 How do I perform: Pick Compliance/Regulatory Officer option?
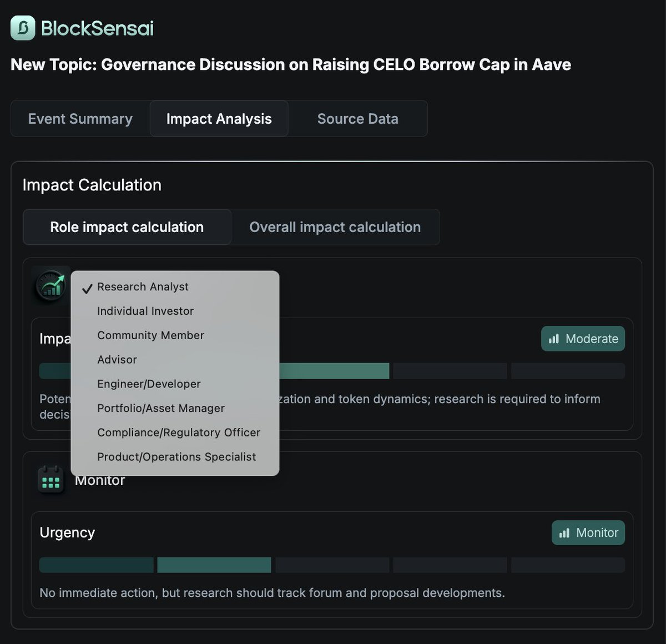tap(175, 432)
